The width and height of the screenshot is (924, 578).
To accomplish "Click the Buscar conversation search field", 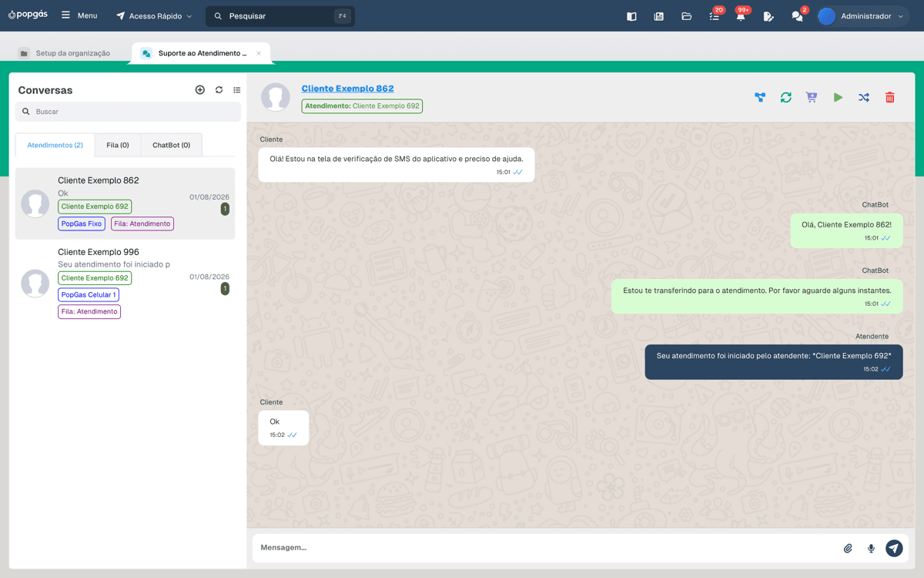I will click(128, 112).
